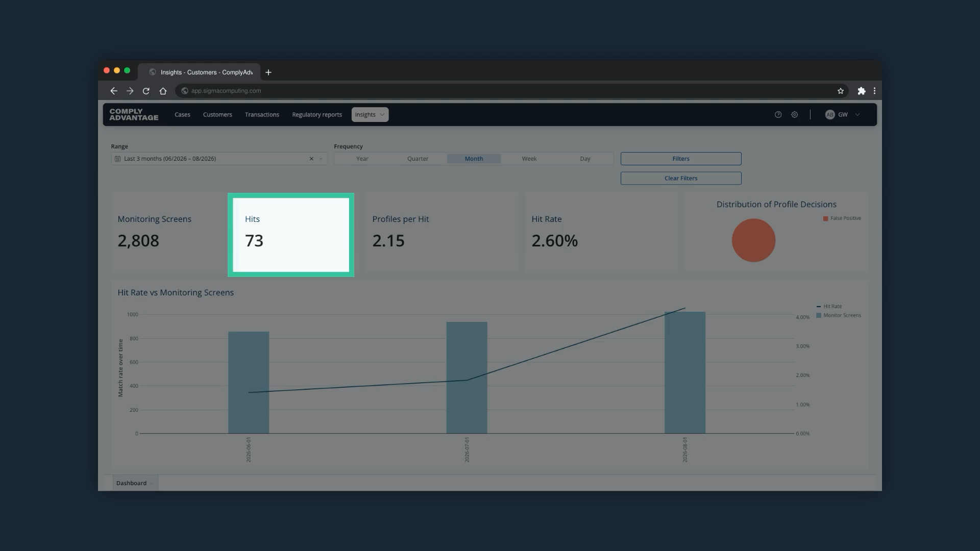Toggle Monitor Screens legend swatch
Image resolution: width=980 pixels, height=551 pixels.
pyautogui.click(x=819, y=315)
